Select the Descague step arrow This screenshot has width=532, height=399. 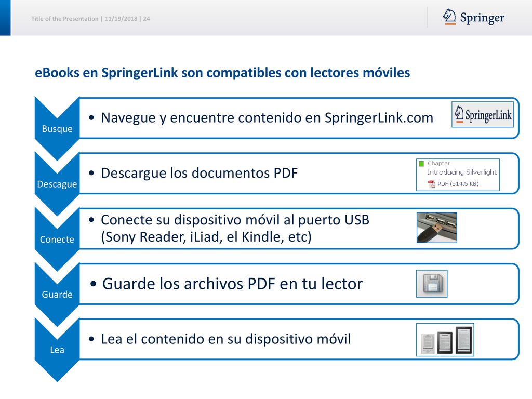tap(57, 184)
